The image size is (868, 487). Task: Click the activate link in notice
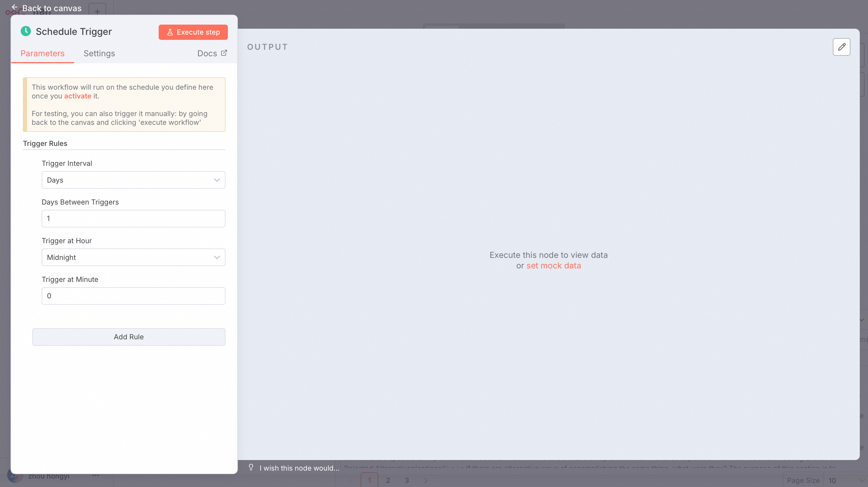pyautogui.click(x=77, y=96)
